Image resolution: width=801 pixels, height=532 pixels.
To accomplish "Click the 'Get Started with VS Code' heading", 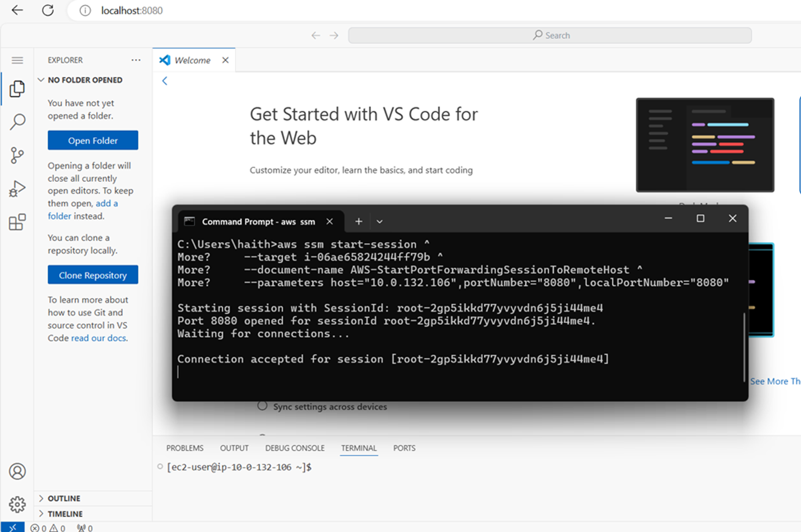I will pyautogui.click(x=364, y=126).
